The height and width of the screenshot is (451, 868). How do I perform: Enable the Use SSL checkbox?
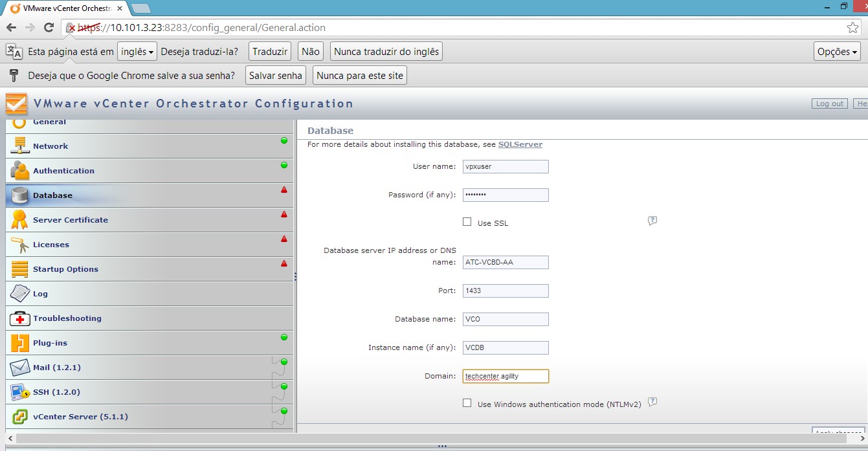click(467, 222)
